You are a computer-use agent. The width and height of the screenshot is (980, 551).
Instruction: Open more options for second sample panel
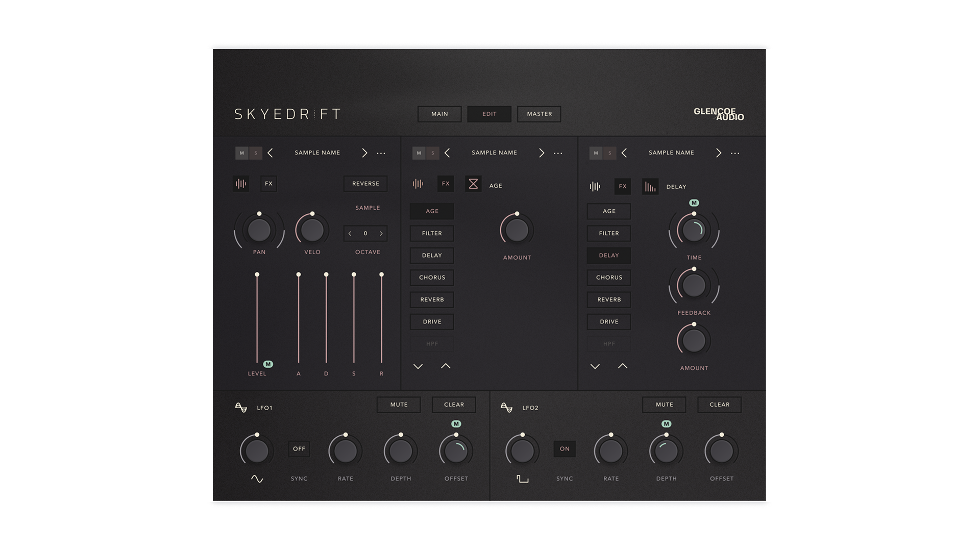[x=558, y=153]
